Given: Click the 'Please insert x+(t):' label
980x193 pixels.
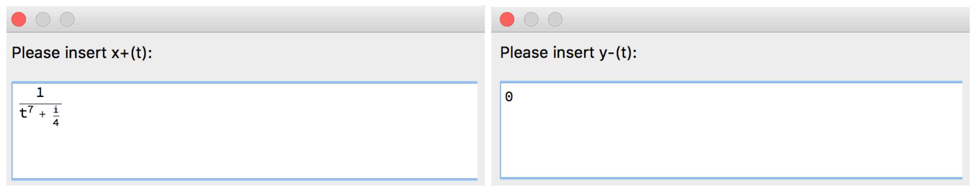Looking at the screenshot, I should pos(82,53).
